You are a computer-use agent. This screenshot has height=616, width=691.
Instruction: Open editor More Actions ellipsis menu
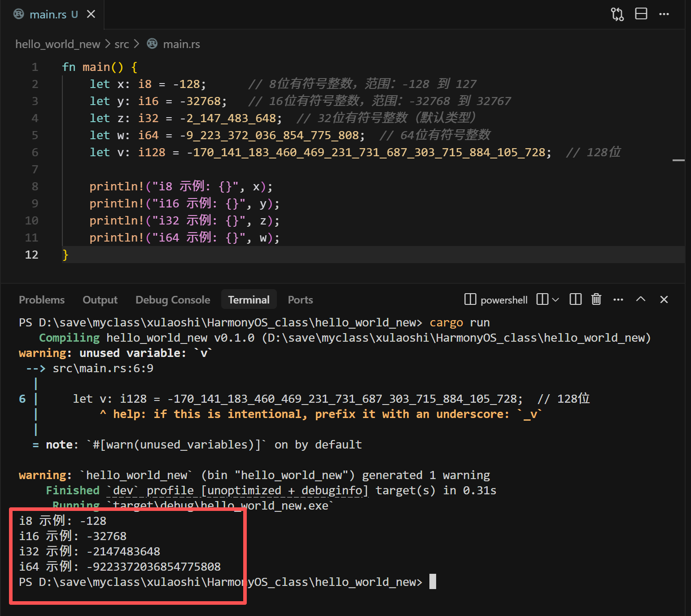tap(664, 14)
